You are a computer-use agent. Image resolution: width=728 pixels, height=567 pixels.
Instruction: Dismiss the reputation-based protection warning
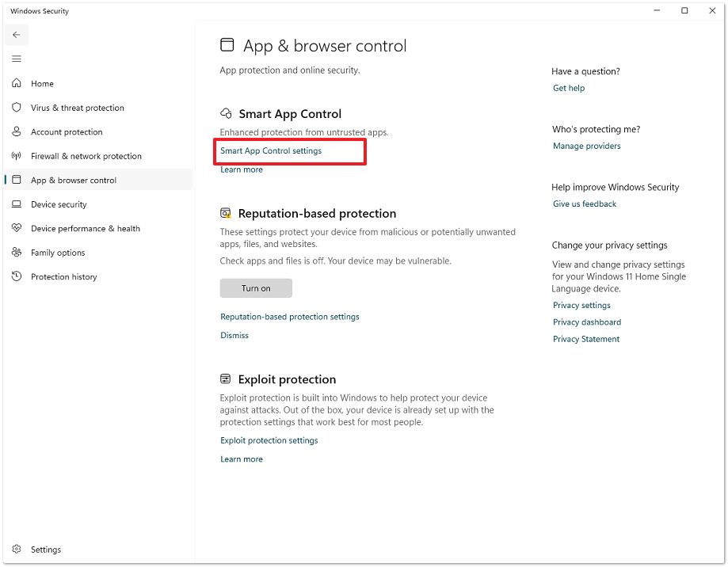[x=234, y=336]
